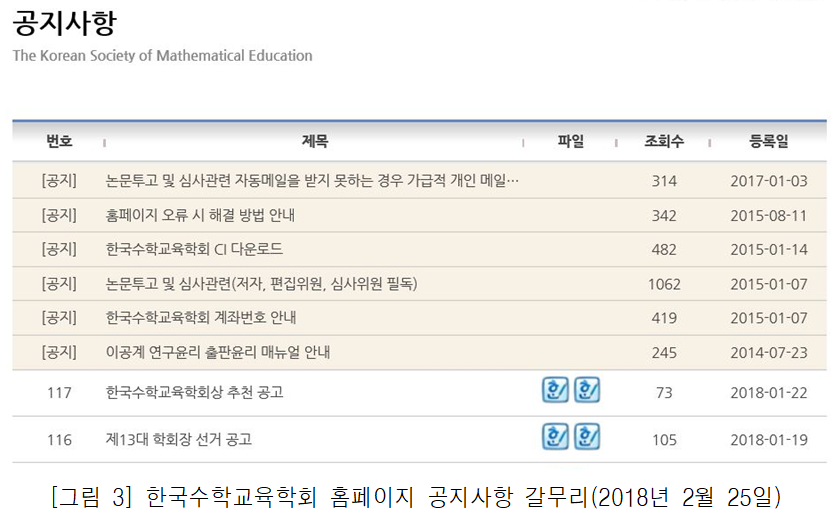Open the 한국수학교육학회 계좌번호 안내 notice
The height and width of the screenshot is (530, 838).
201,318
